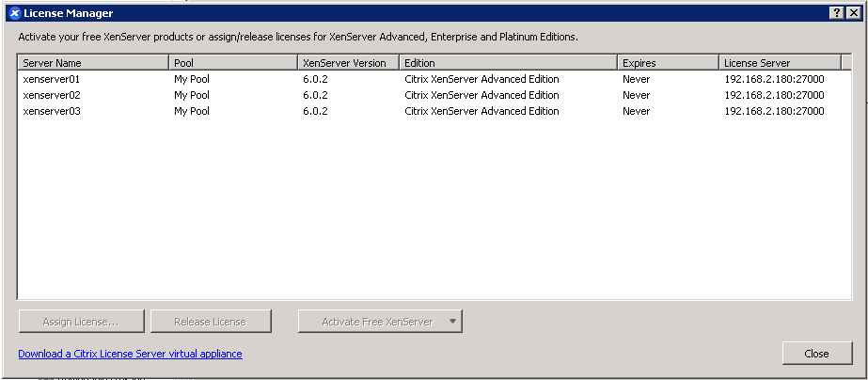Click the license server address for xenserver02

(774, 95)
